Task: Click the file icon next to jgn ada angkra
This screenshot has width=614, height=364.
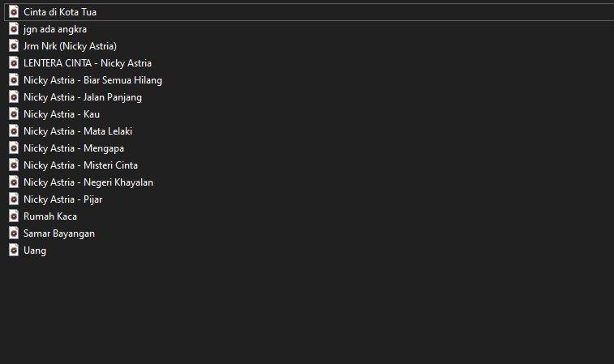Action: (x=13, y=29)
